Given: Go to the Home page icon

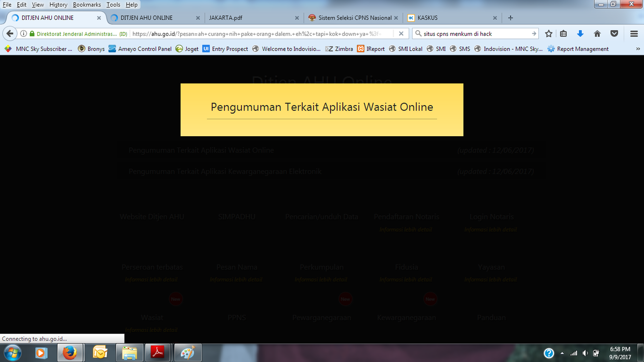Looking at the screenshot, I should (x=597, y=34).
